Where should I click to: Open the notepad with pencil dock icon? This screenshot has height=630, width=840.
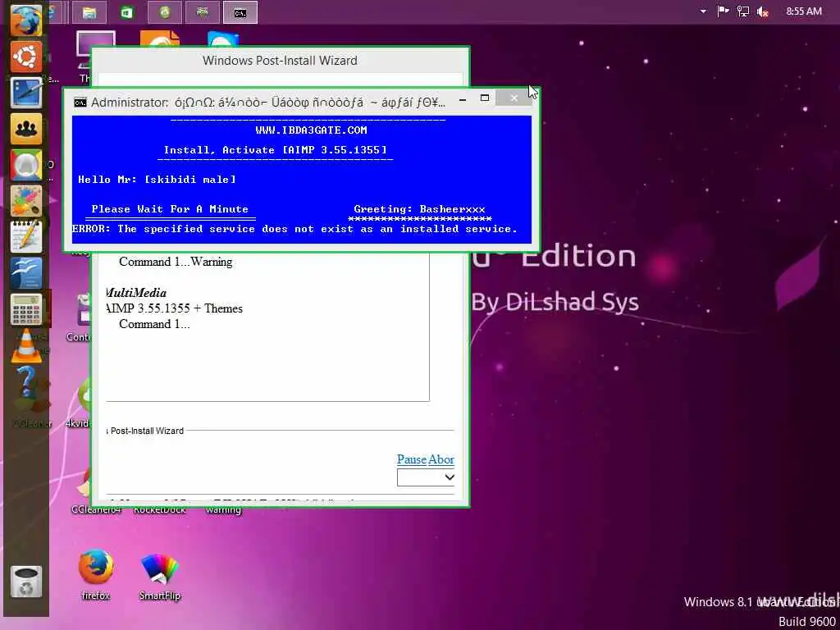click(x=25, y=237)
